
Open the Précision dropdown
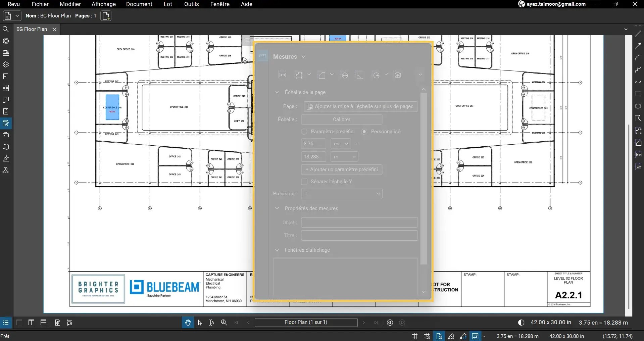click(x=341, y=194)
